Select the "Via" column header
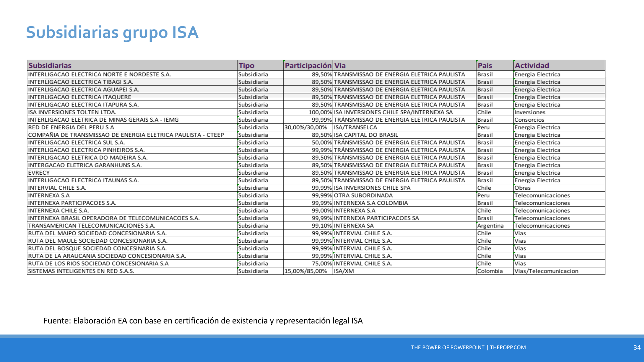 404,65
